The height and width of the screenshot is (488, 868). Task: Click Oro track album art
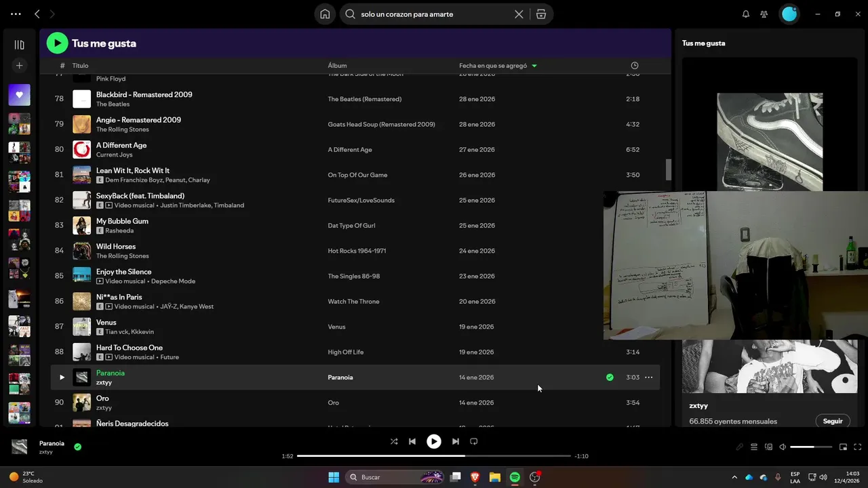tap(81, 403)
